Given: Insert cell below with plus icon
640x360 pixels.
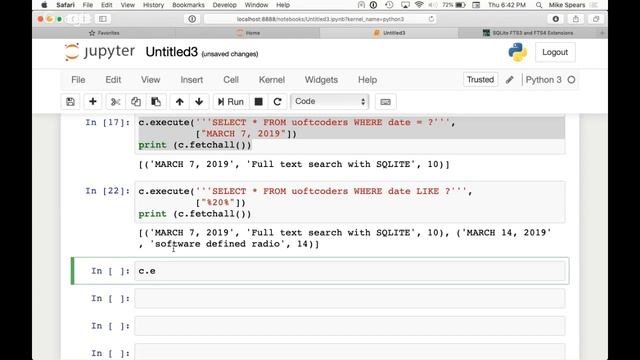Looking at the screenshot, I should point(93,102).
